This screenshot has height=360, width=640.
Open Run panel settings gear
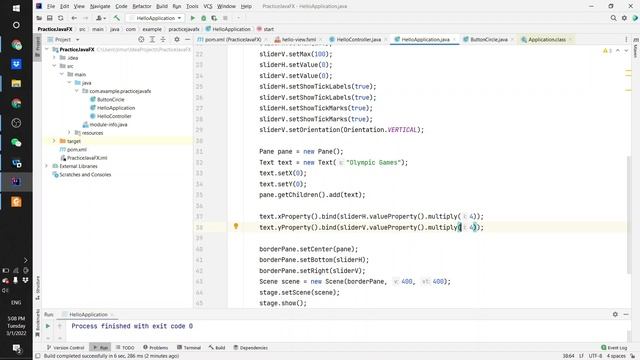point(615,314)
